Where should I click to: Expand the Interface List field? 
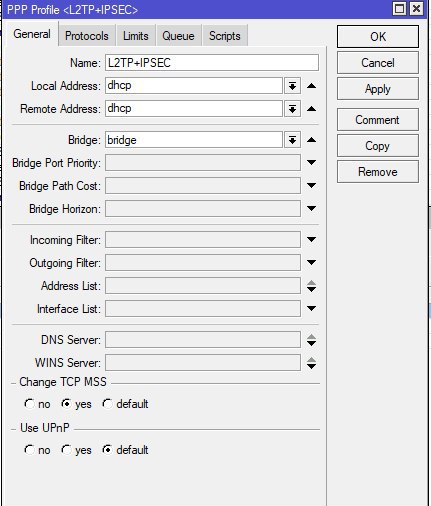pyautogui.click(x=311, y=309)
